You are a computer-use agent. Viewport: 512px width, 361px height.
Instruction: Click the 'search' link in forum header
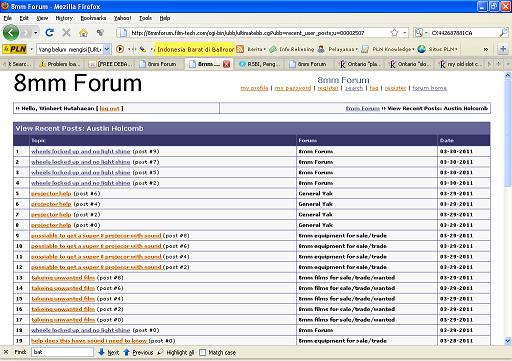[354, 88]
